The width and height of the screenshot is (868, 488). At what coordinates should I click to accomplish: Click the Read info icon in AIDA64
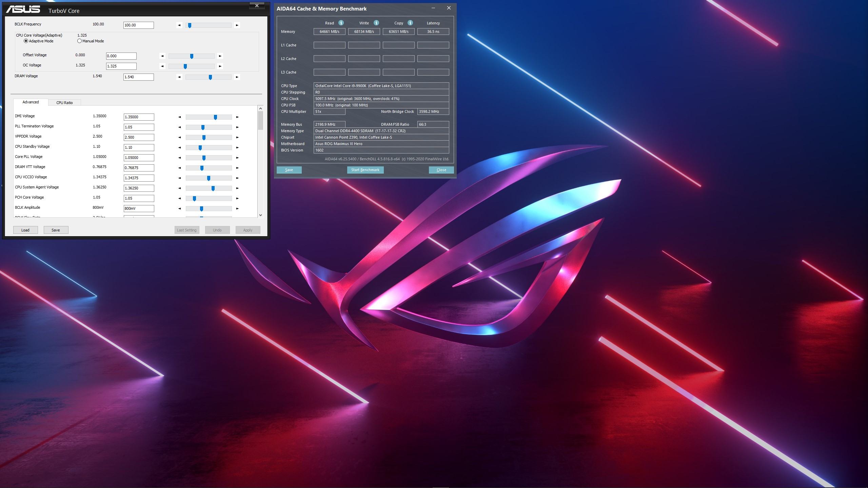tap(341, 23)
